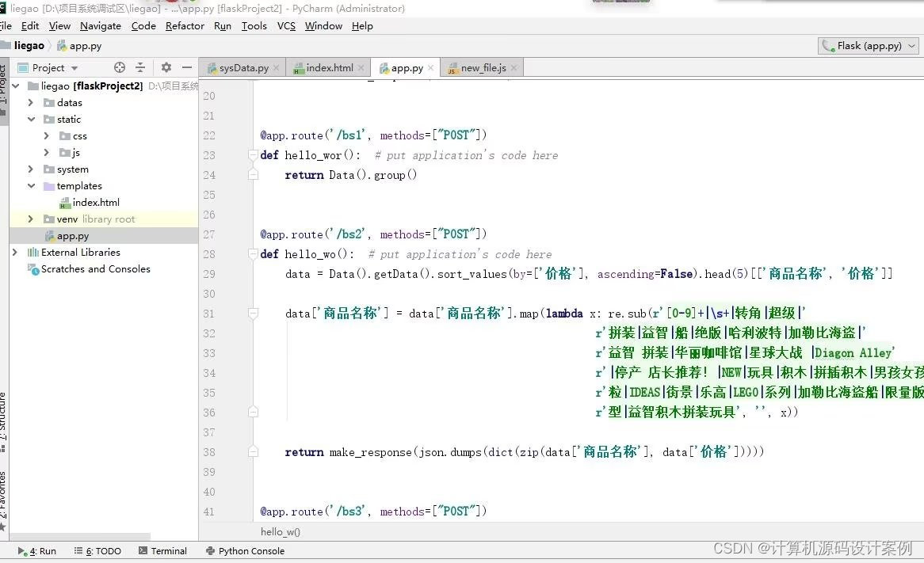Click the '/bs3' route decorator line
Image resolution: width=924 pixels, height=563 pixels.
[x=373, y=512]
